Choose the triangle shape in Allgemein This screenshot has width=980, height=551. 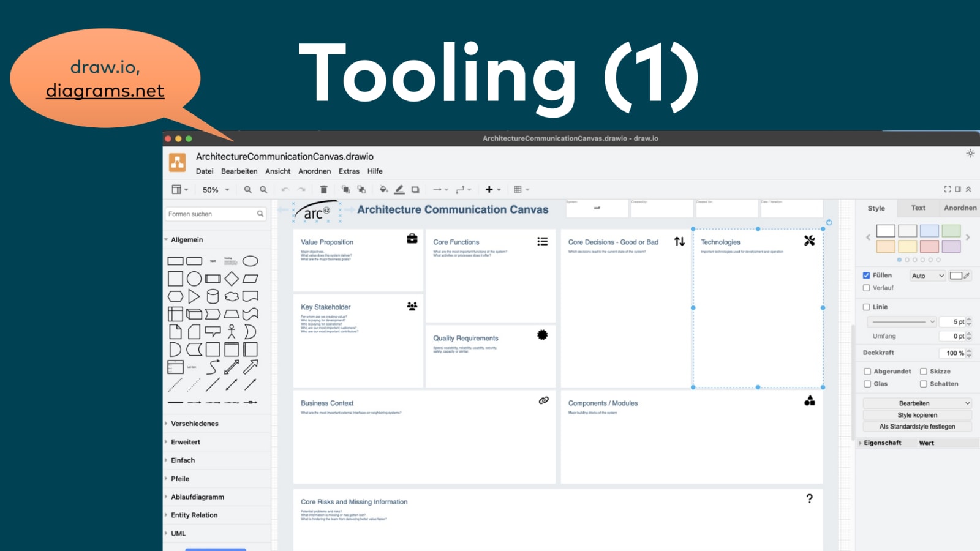click(x=194, y=297)
